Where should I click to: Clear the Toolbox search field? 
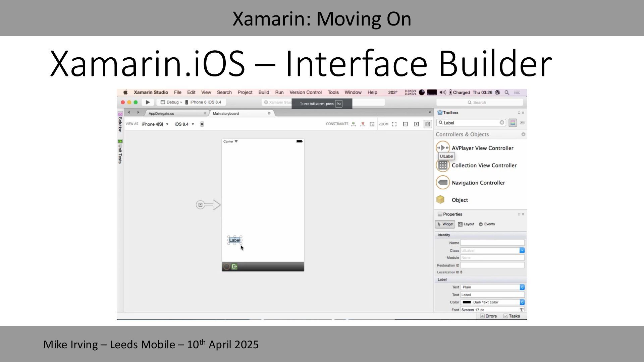click(x=502, y=123)
